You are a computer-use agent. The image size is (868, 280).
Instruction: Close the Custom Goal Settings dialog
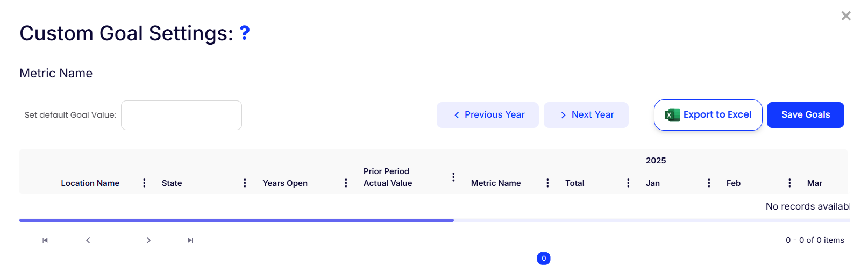coord(845,16)
